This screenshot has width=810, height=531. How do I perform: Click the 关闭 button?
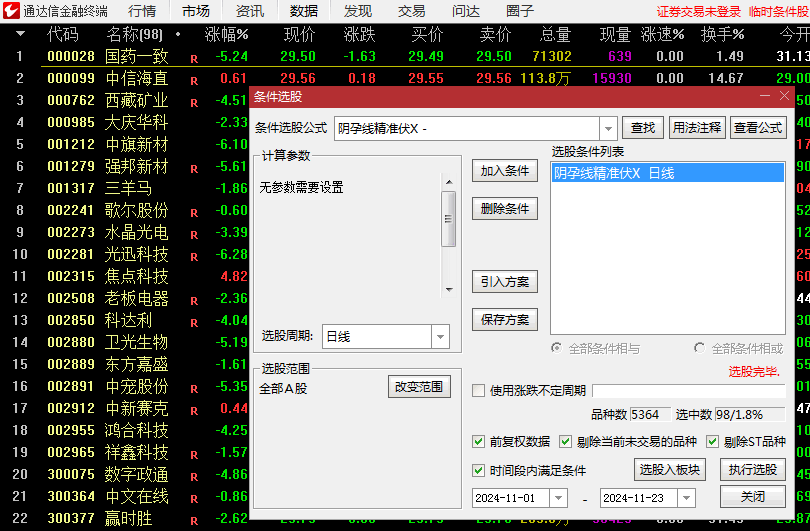pyautogui.click(x=753, y=497)
